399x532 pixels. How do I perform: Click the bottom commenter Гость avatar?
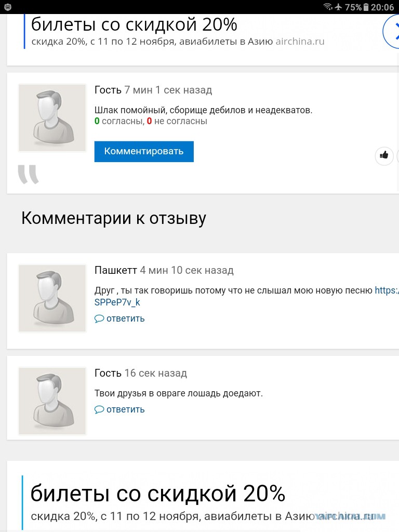pos(52,401)
